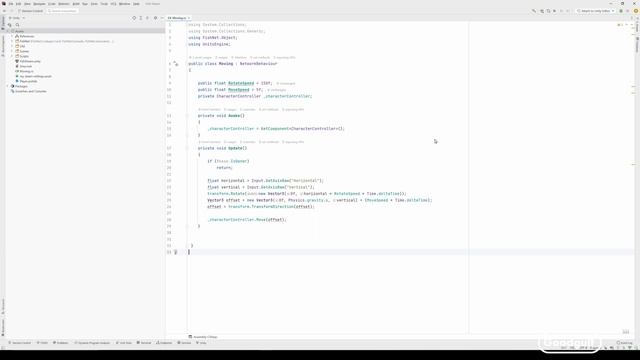Select the FishNet folder in the tree

point(25,41)
